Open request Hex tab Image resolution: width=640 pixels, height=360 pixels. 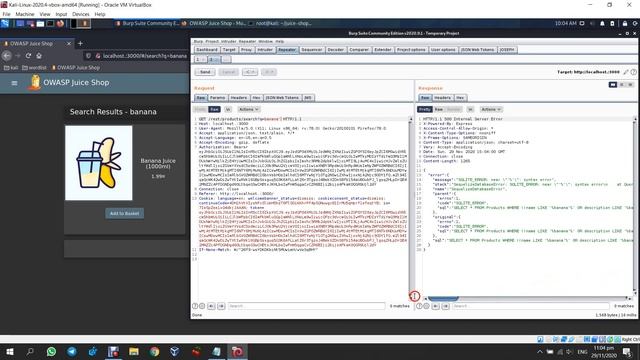click(256, 98)
